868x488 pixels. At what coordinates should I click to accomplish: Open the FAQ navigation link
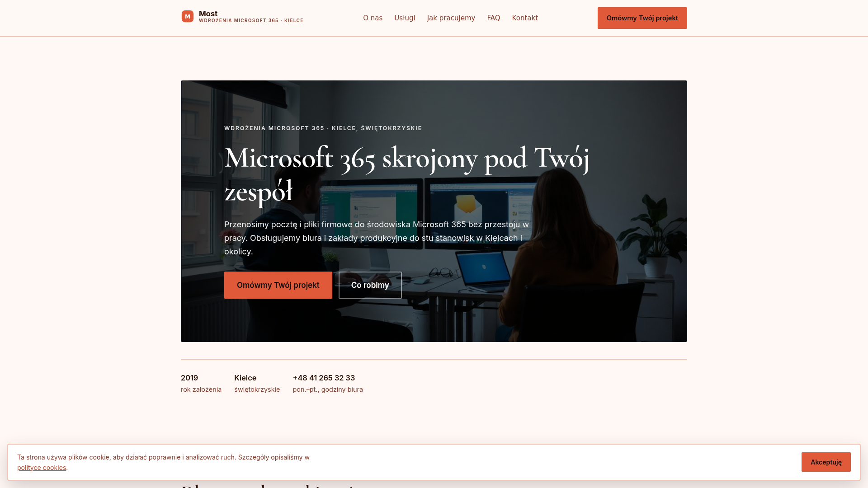[493, 18]
